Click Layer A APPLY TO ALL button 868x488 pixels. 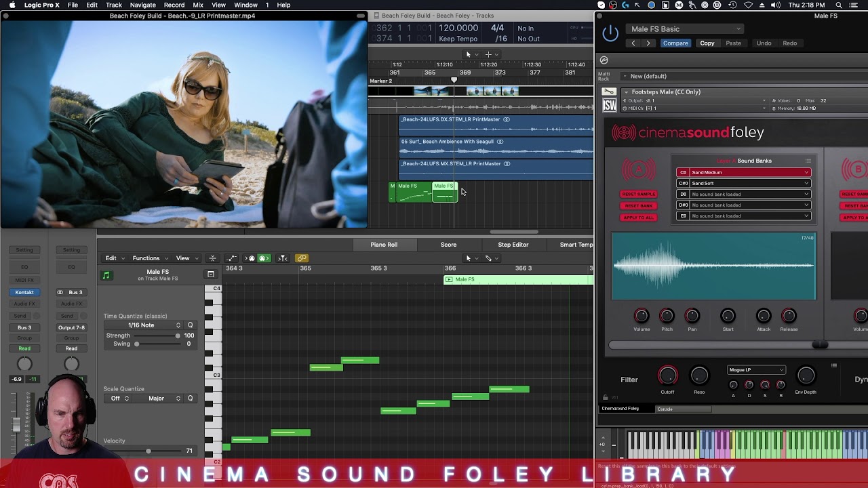638,218
